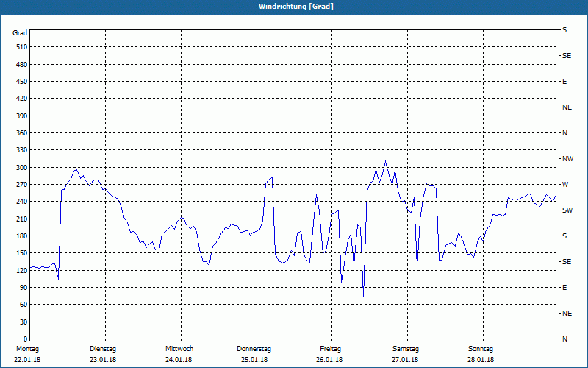Click the 150 axis value
This screenshot has width=588, height=368.
(x=22, y=253)
